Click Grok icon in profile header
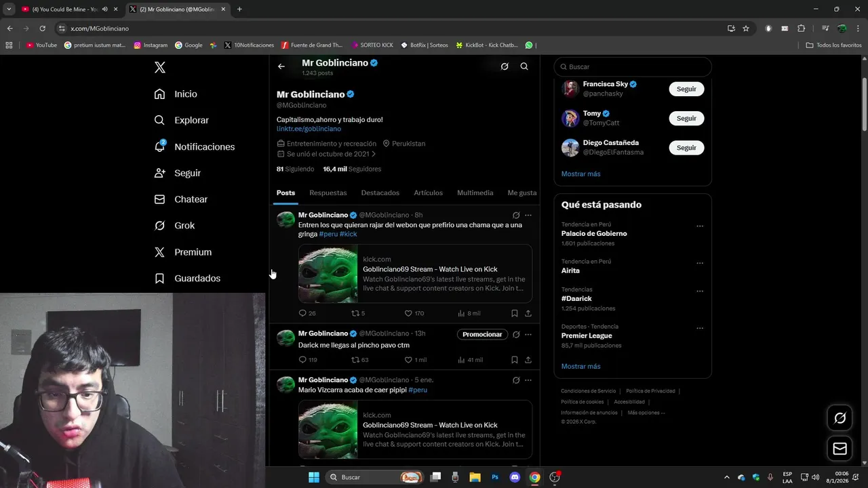The image size is (868, 488). pos(505,66)
